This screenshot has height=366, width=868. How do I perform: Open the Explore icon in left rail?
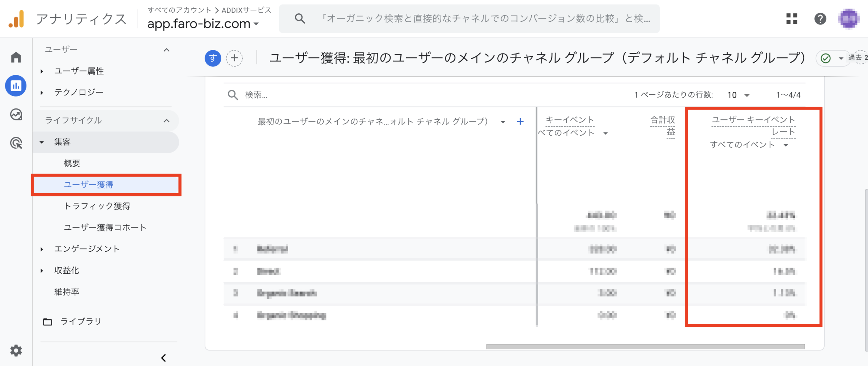coord(16,115)
